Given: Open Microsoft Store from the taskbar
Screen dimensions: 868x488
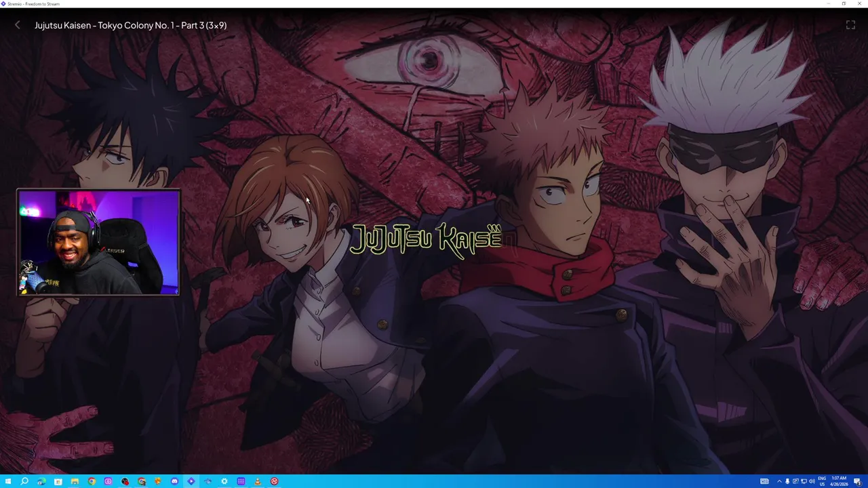Looking at the screenshot, I should pos(58,481).
